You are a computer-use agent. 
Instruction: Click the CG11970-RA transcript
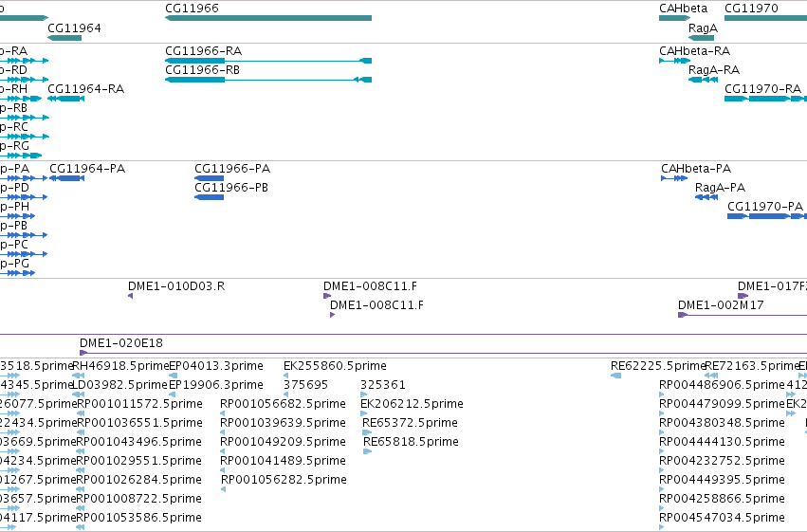[x=766, y=99]
